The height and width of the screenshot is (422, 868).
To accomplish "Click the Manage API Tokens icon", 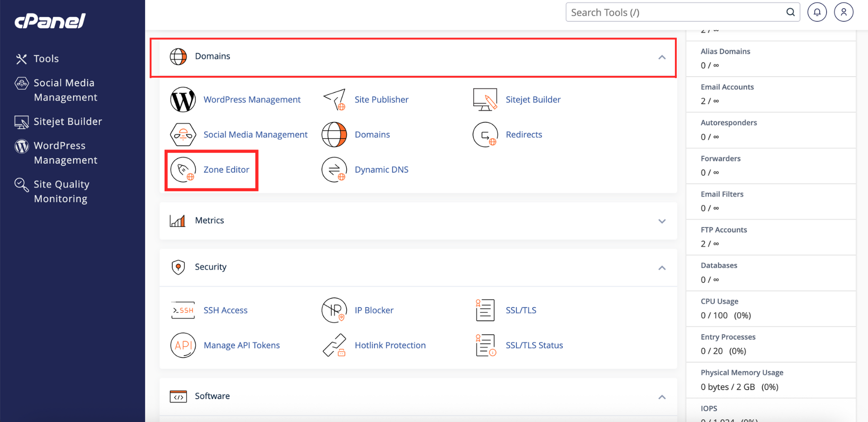I will click(183, 346).
